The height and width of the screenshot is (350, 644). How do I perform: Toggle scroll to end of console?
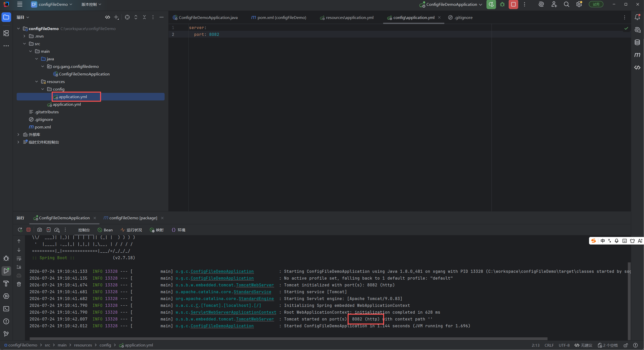[19, 267]
